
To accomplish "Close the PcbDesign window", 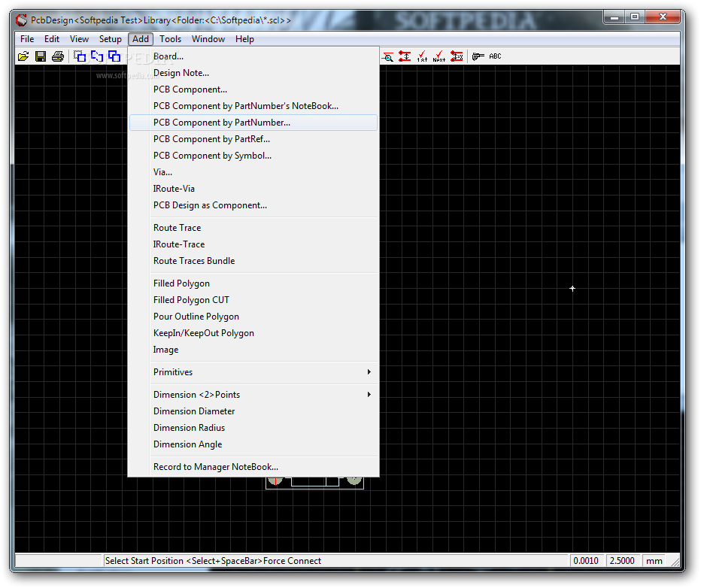I will 663,17.
